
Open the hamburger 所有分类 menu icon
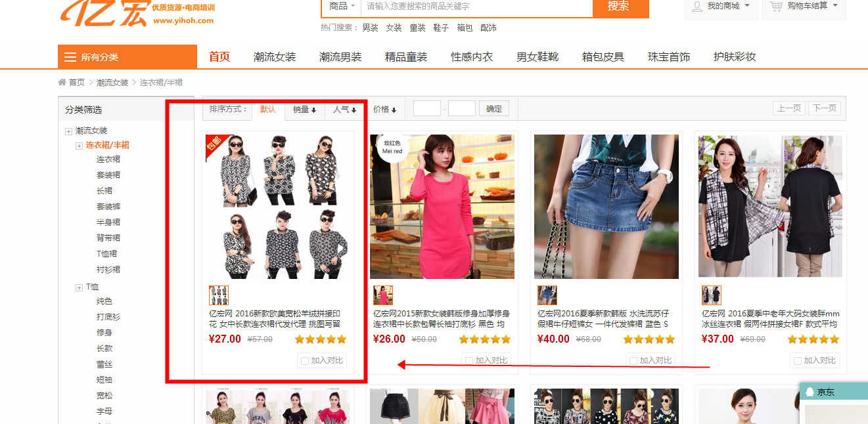tap(70, 57)
